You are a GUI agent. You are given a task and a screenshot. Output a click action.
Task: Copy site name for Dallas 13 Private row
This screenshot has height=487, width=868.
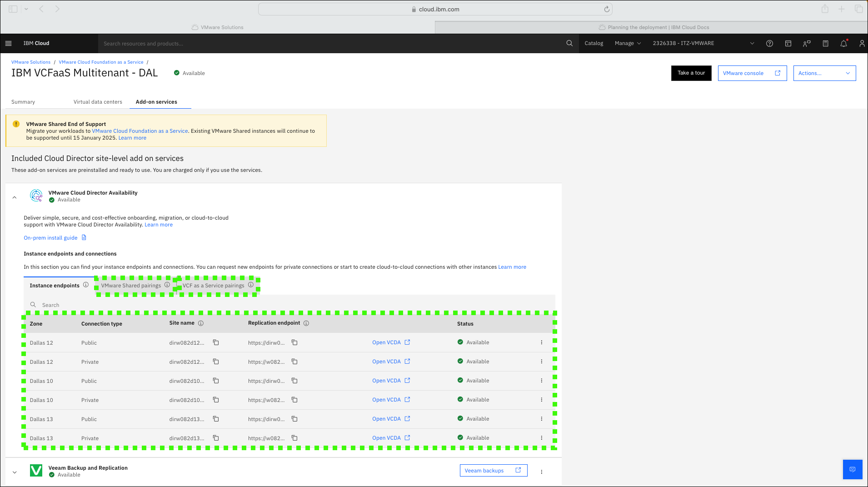point(216,438)
